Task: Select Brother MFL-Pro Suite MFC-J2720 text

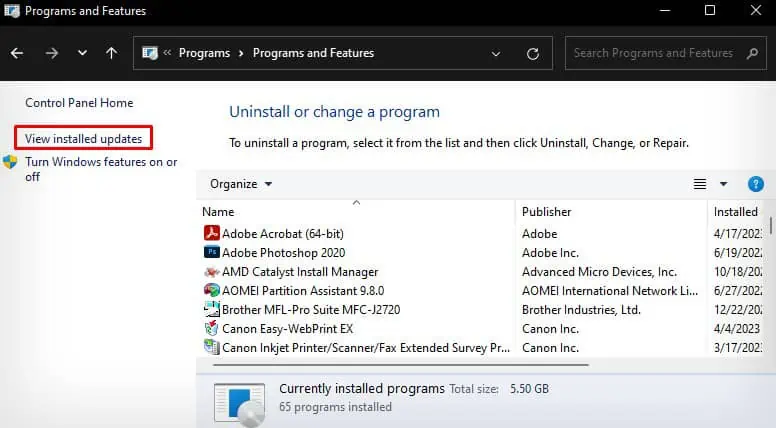Action: click(311, 310)
